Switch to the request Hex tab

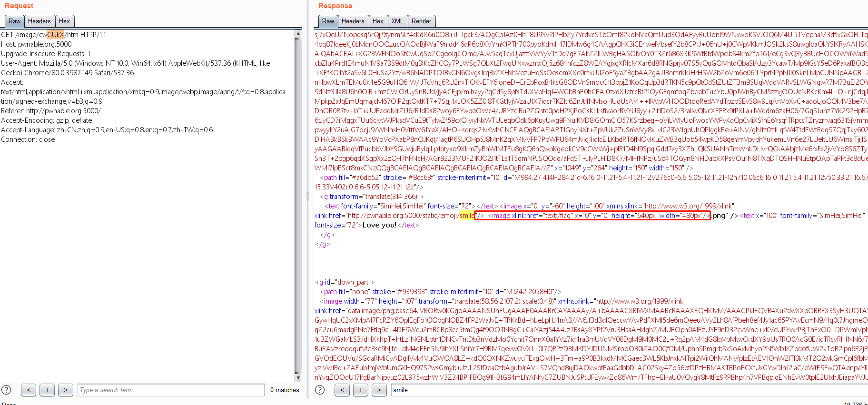pos(64,21)
